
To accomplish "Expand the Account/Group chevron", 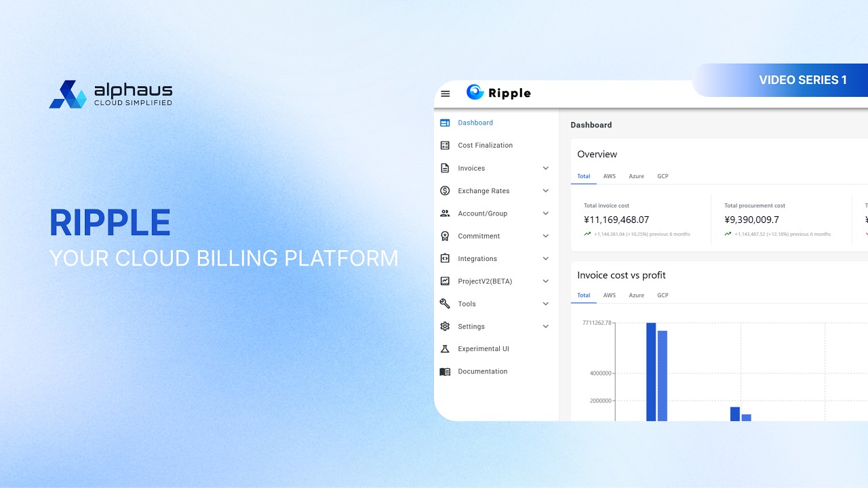I will pyautogui.click(x=546, y=213).
